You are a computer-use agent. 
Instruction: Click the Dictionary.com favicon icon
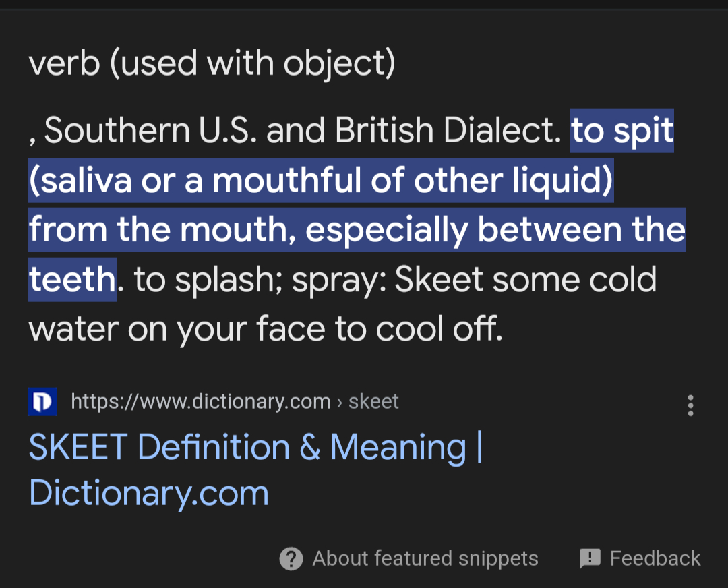42,402
